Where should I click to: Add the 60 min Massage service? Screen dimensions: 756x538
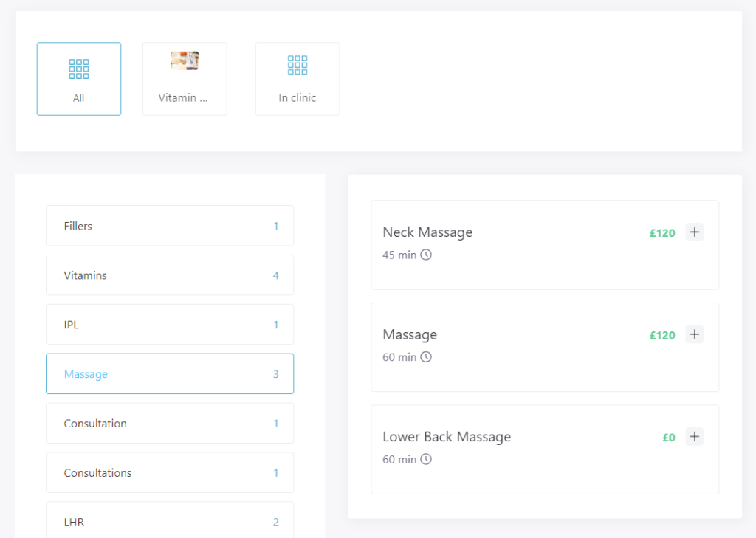(x=694, y=334)
